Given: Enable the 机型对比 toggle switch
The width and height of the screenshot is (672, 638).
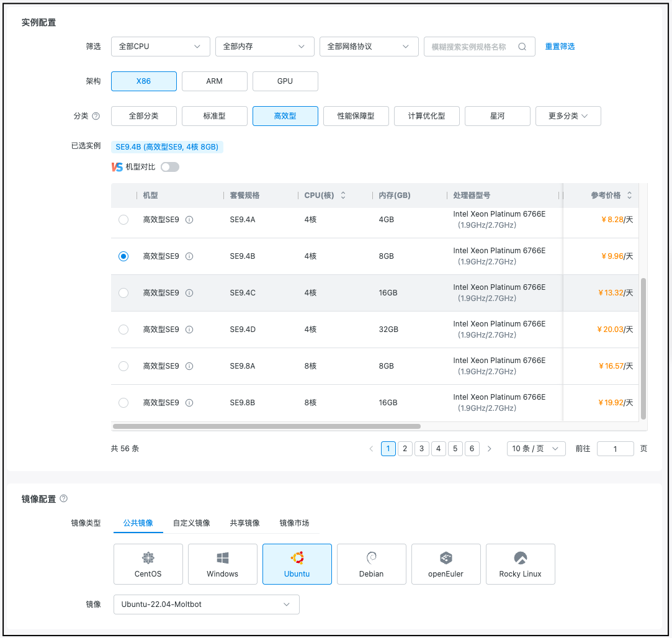Looking at the screenshot, I should point(169,167).
